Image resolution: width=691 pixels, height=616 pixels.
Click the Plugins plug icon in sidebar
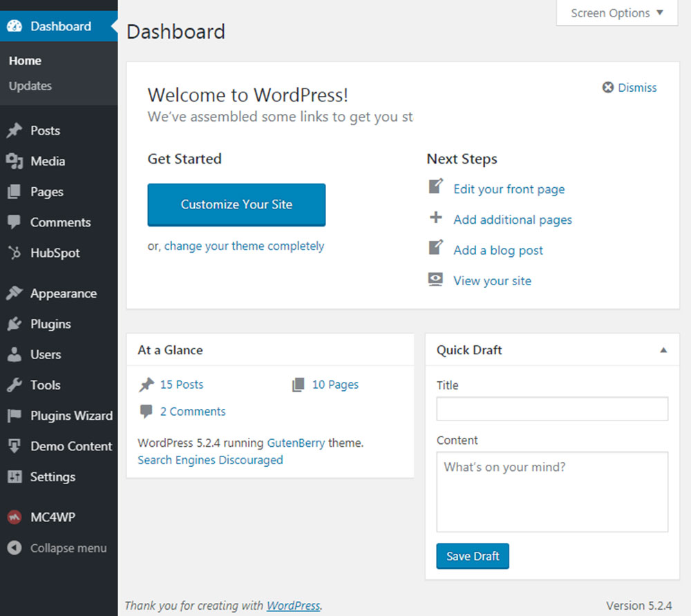15,324
